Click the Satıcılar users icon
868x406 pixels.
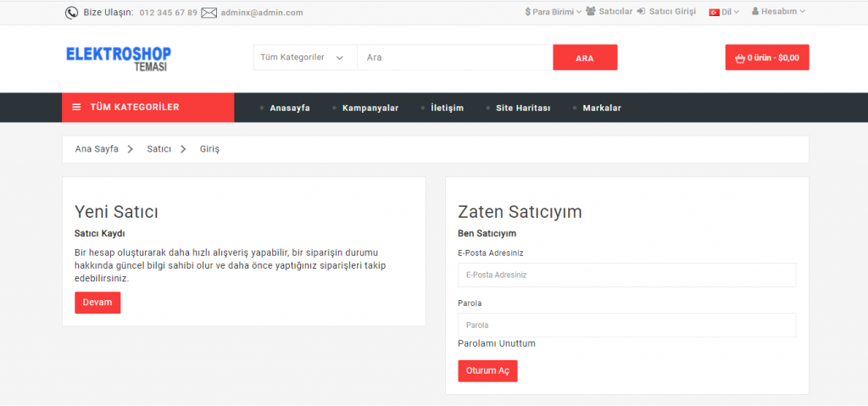tap(591, 12)
